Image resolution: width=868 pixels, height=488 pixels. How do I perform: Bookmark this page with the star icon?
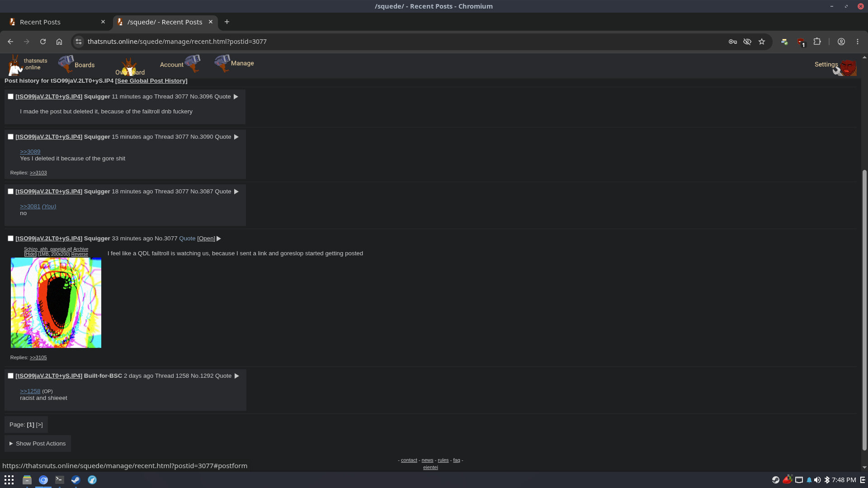(x=762, y=42)
